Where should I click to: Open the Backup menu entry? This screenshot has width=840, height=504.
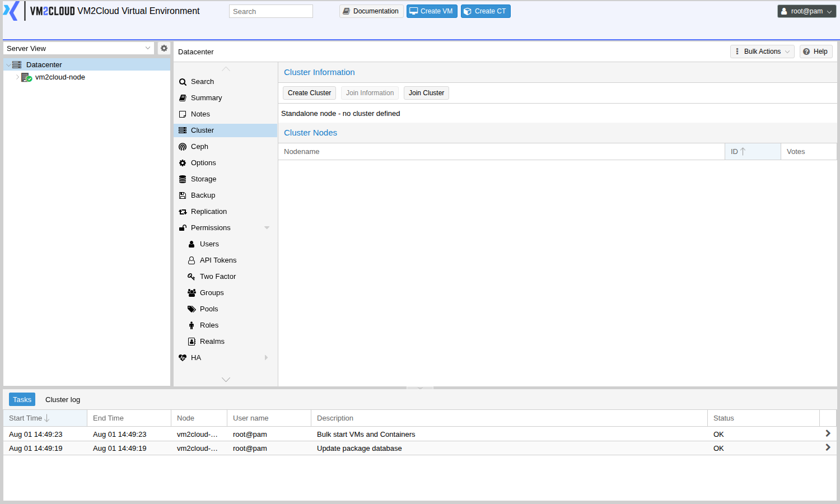(x=225, y=195)
